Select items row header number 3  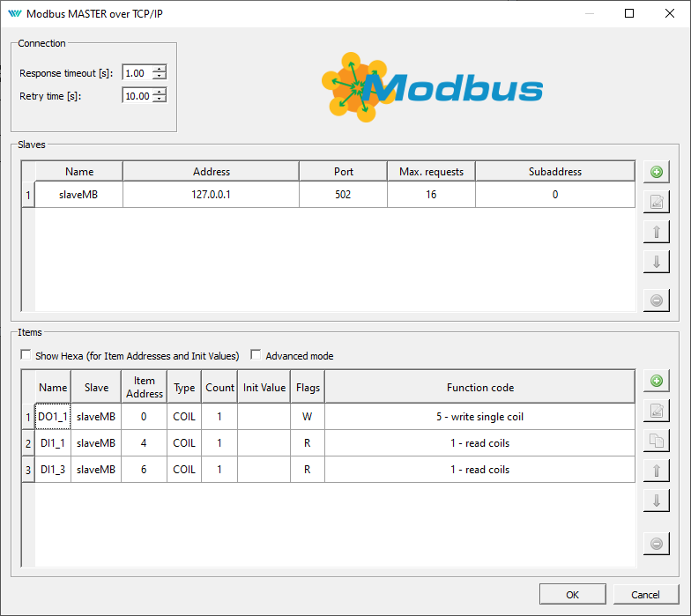click(x=28, y=470)
